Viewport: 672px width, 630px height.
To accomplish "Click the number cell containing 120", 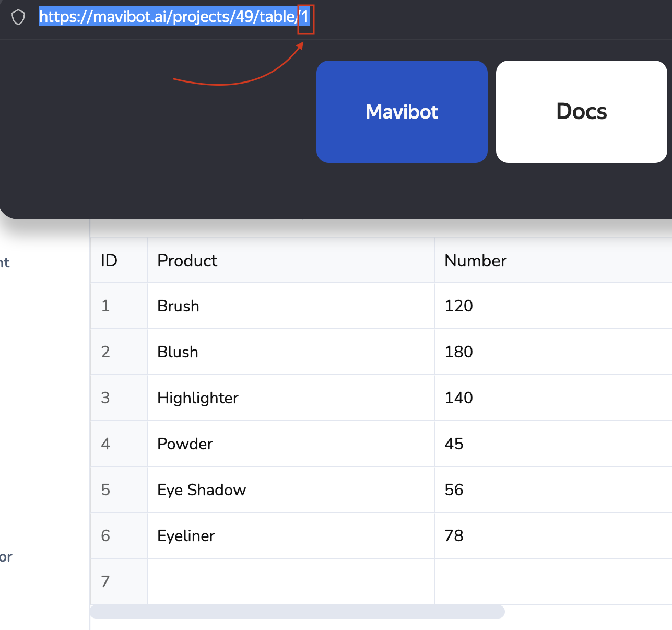I will [458, 306].
